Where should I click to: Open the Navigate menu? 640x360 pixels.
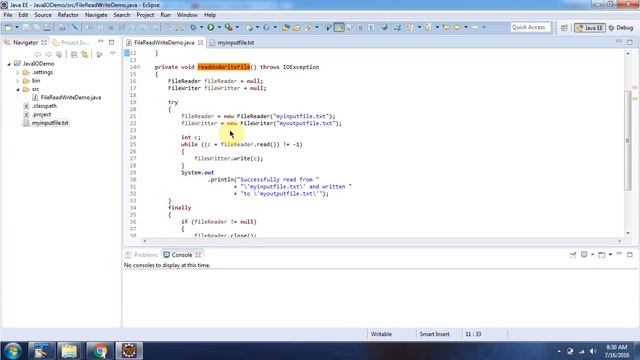tap(96, 15)
